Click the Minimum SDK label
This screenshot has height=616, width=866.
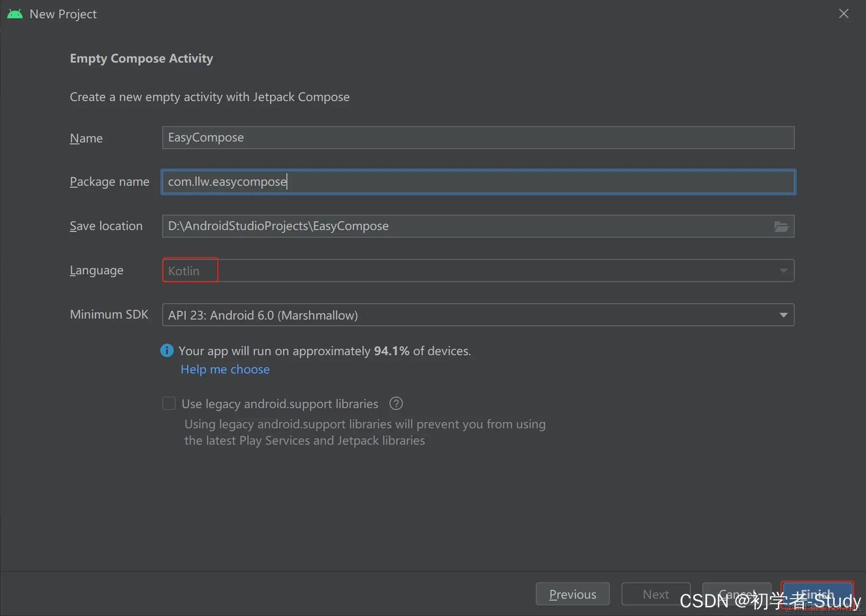pyautogui.click(x=109, y=314)
